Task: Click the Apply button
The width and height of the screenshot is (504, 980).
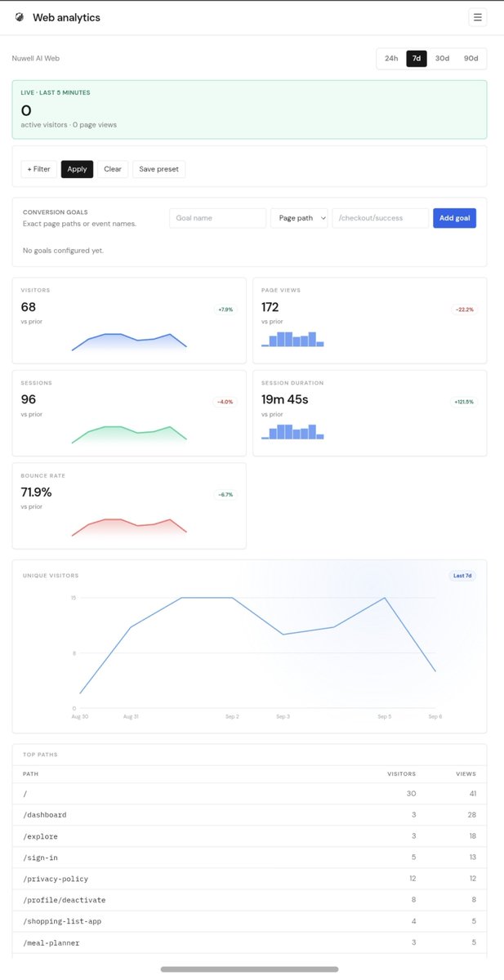Action: [77, 169]
